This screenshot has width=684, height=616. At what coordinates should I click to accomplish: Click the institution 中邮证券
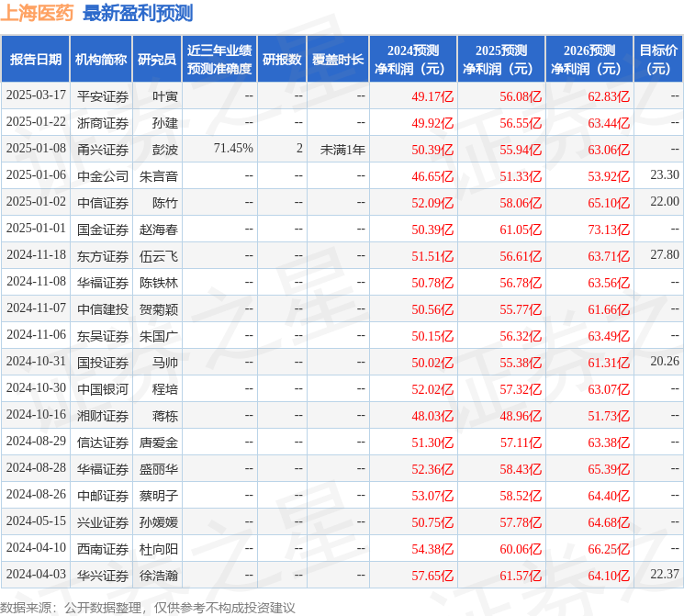pos(103,496)
